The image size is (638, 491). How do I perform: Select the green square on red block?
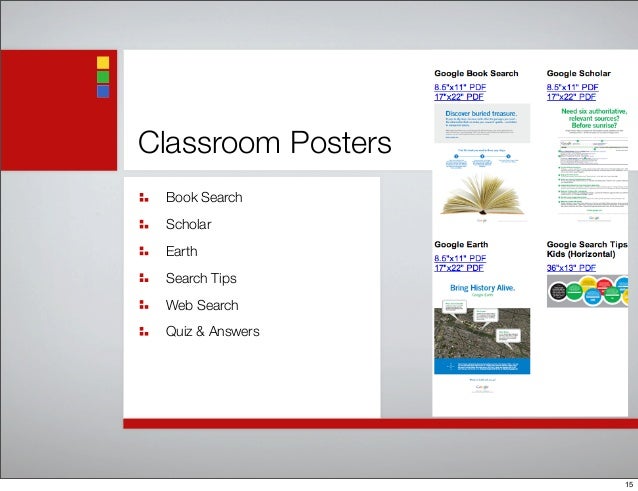pos(103,77)
